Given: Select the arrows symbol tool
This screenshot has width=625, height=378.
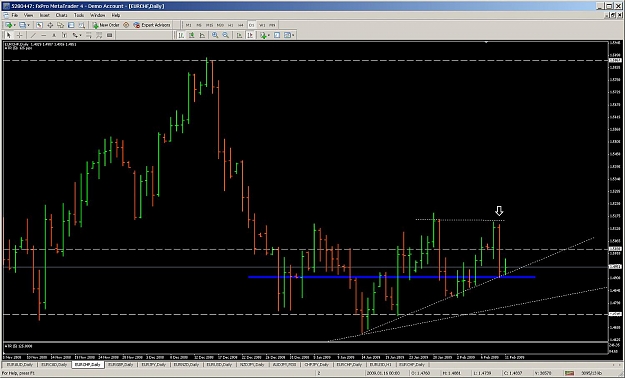Looking at the screenshot, I should click(75, 35).
